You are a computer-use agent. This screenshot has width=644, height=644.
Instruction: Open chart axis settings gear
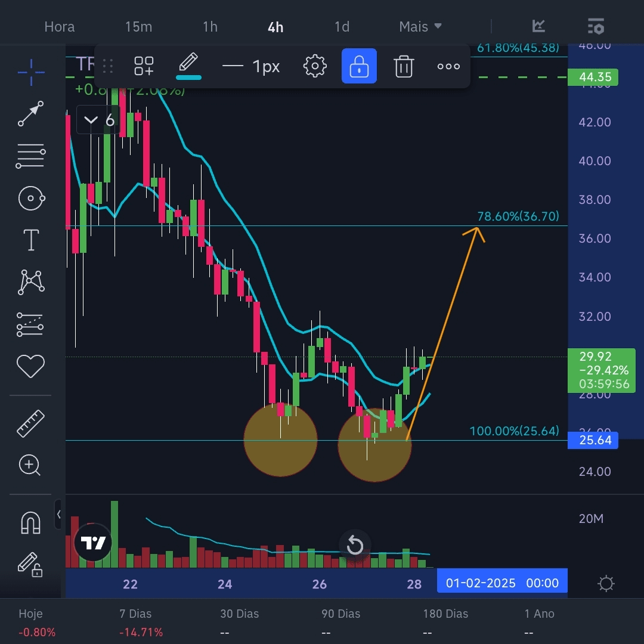606,583
